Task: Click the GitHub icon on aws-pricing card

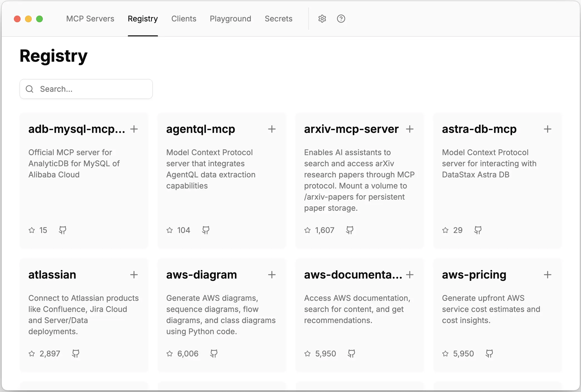Action: coord(489,353)
